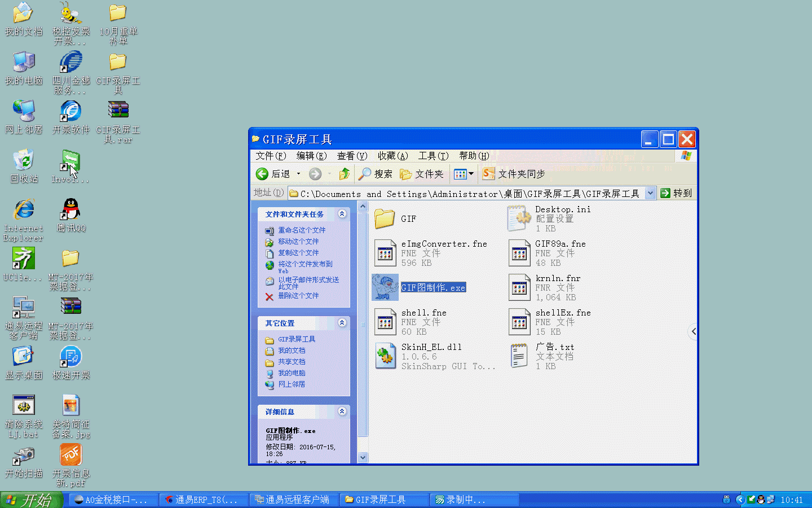Click the 开始 Start button on taskbar

(30, 500)
